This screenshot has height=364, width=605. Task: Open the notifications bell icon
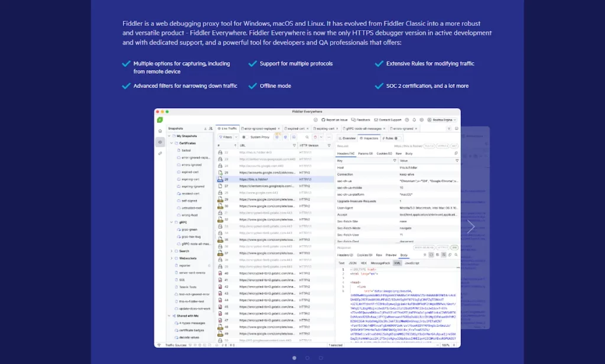point(414,120)
